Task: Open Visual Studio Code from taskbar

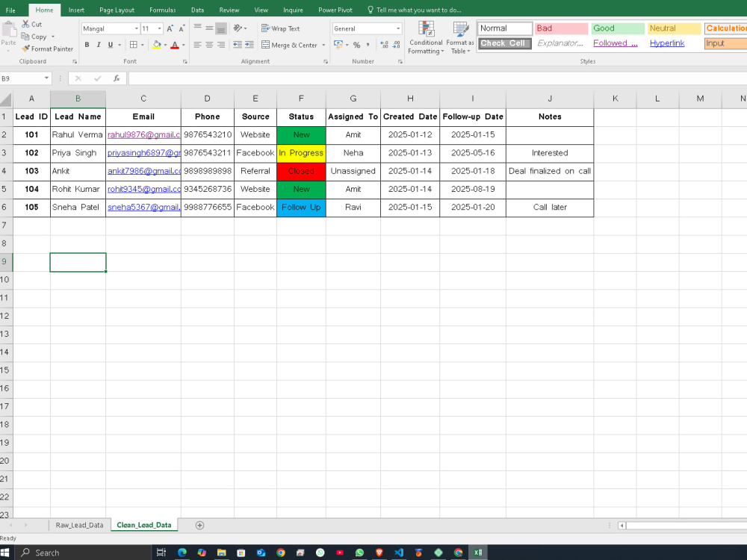Action: point(399,553)
